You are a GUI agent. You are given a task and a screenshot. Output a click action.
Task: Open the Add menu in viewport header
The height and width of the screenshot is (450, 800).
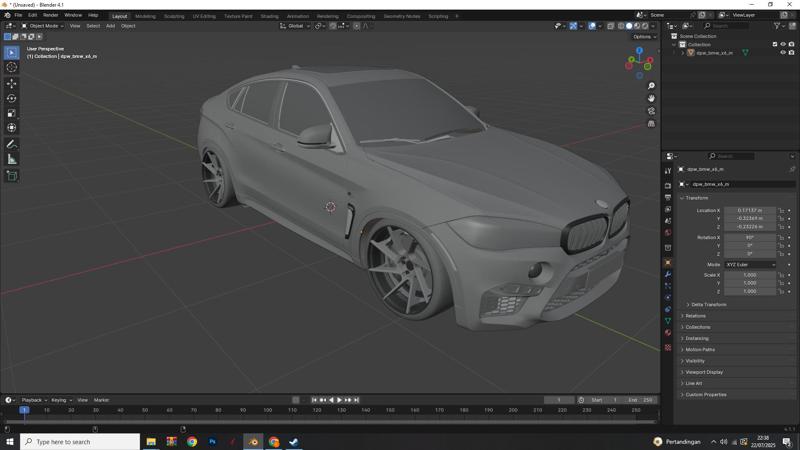point(110,26)
